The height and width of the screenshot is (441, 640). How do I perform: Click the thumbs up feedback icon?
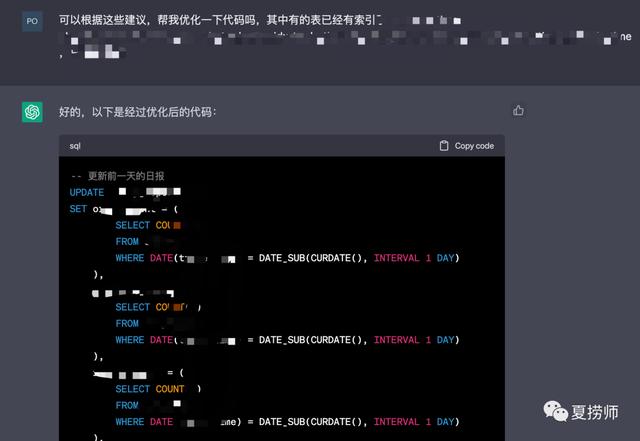click(518, 110)
